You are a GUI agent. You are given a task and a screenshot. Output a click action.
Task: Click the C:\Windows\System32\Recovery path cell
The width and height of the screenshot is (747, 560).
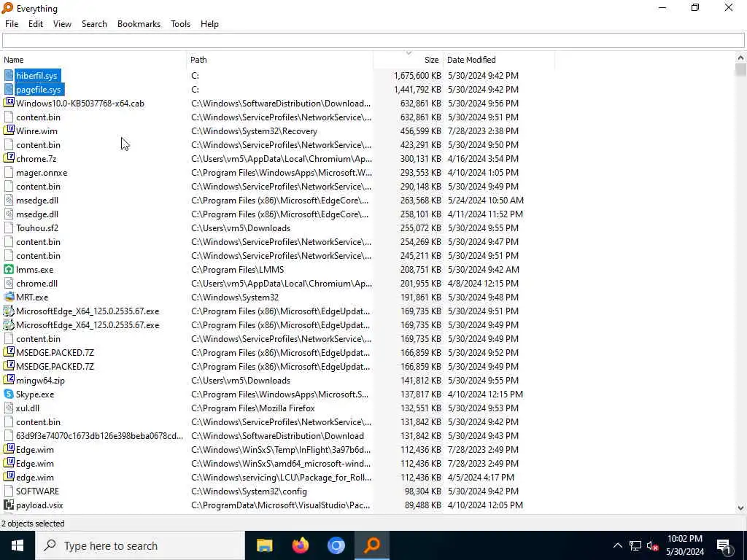255,131
